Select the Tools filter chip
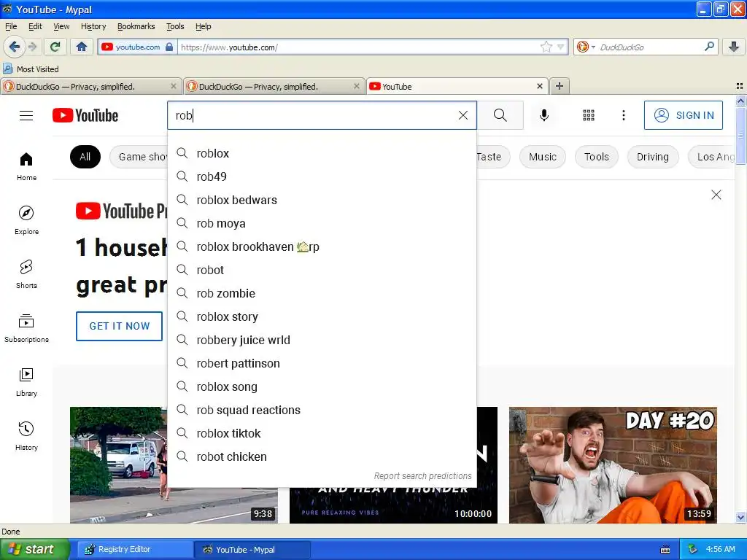747x560 pixels. pyautogui.click(x=597, y=157)
